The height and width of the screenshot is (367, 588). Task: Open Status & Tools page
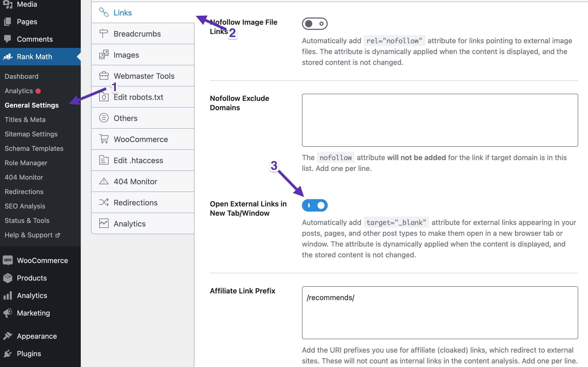[27, 220]
